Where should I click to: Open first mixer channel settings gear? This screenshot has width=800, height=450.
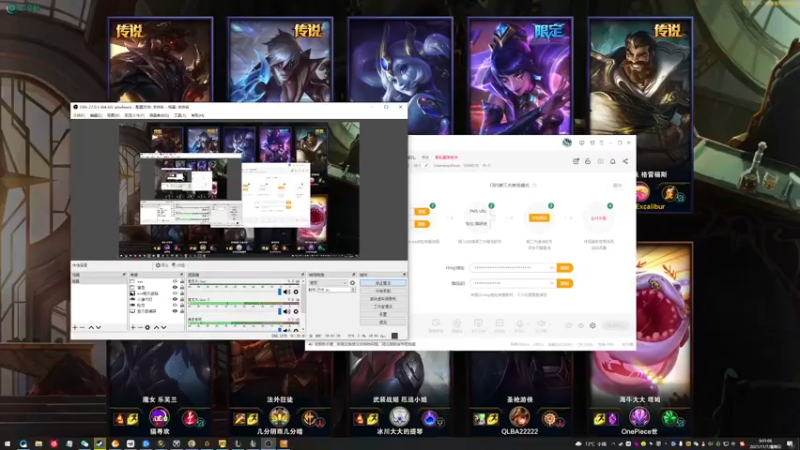(296, 292)
